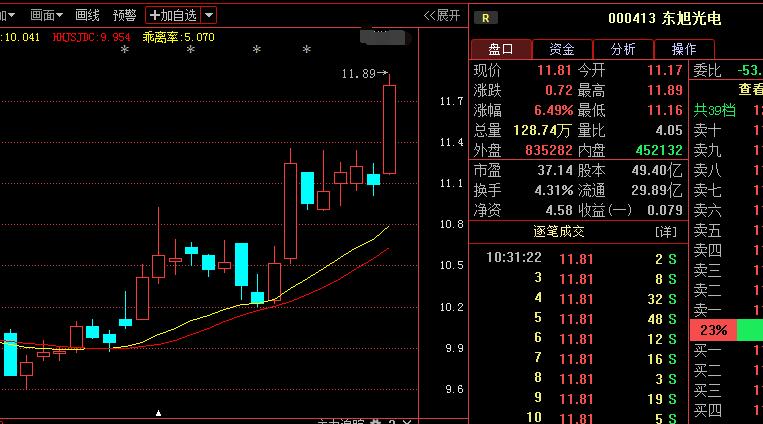Click the 量比 value 4.05
This screenshot has height=424, width=763.
(x=669, y=130)
